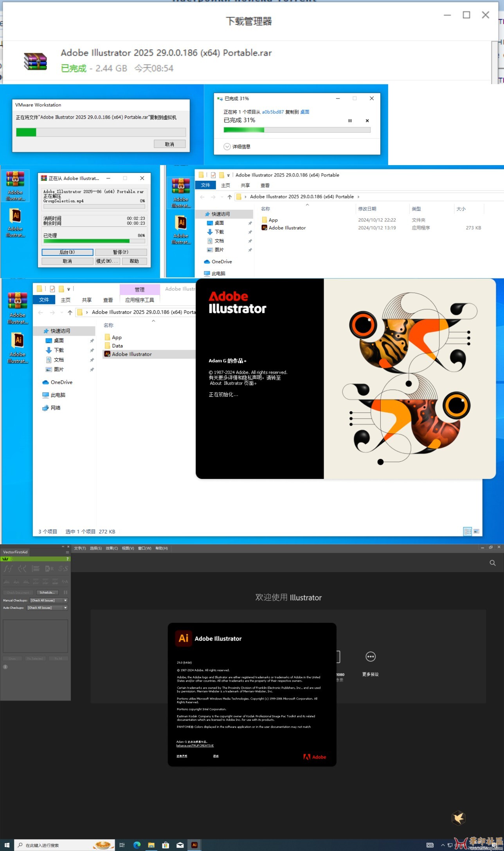
Task: Click the Windows Start button
Action: [x=7, y=845]
